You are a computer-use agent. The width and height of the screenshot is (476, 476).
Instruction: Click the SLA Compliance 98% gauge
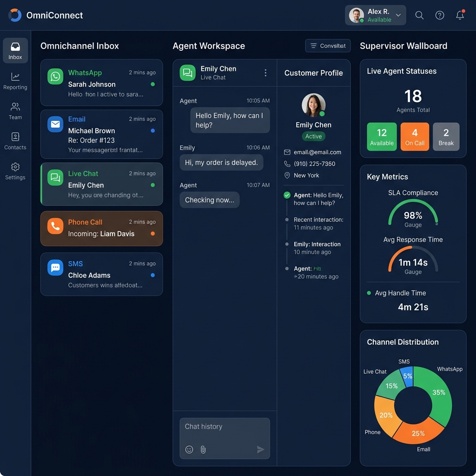click(x=413, y=212)
